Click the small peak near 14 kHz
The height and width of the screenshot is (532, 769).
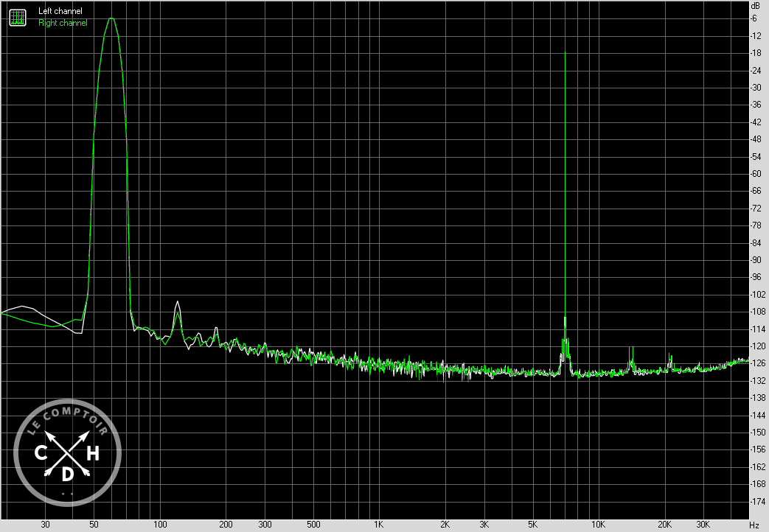click(x=631, y=349)
